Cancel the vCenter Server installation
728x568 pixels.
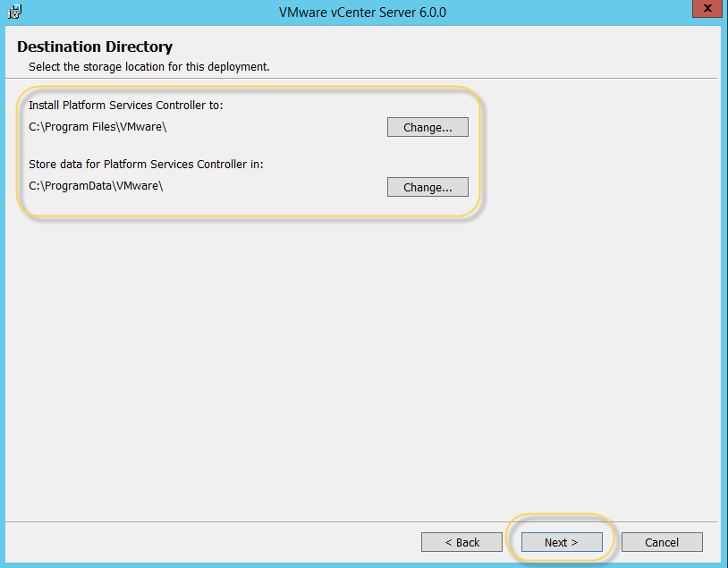point(662,542)
